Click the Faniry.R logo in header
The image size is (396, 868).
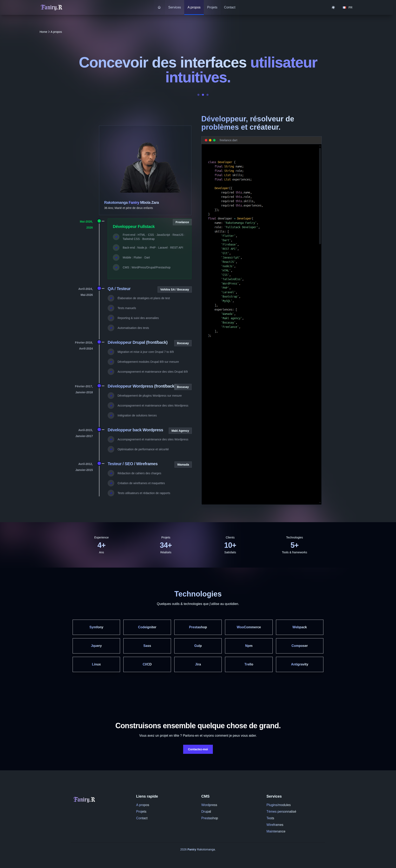[52, 7]
